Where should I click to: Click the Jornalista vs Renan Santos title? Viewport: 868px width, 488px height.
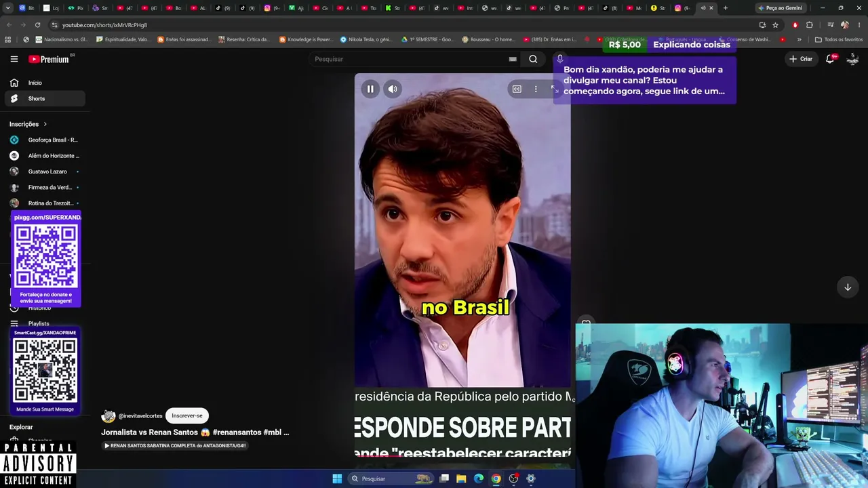[x=195, y=432]
